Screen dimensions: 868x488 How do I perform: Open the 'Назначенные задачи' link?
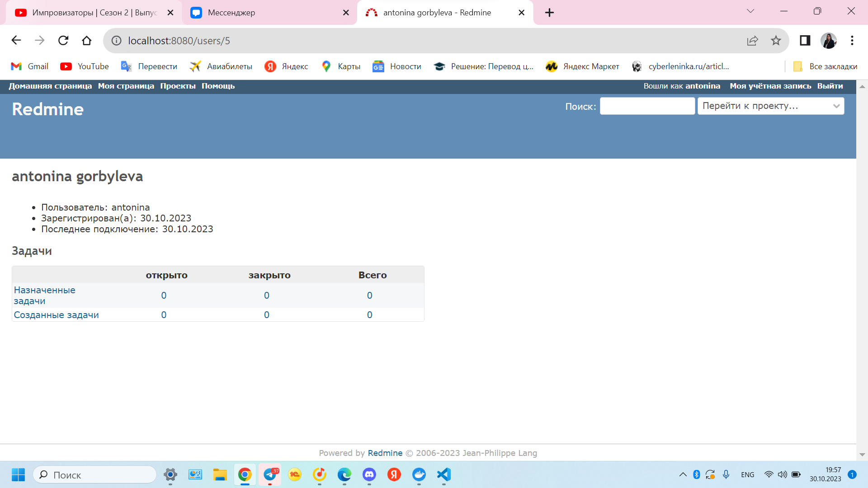click(x=44, y=295)
